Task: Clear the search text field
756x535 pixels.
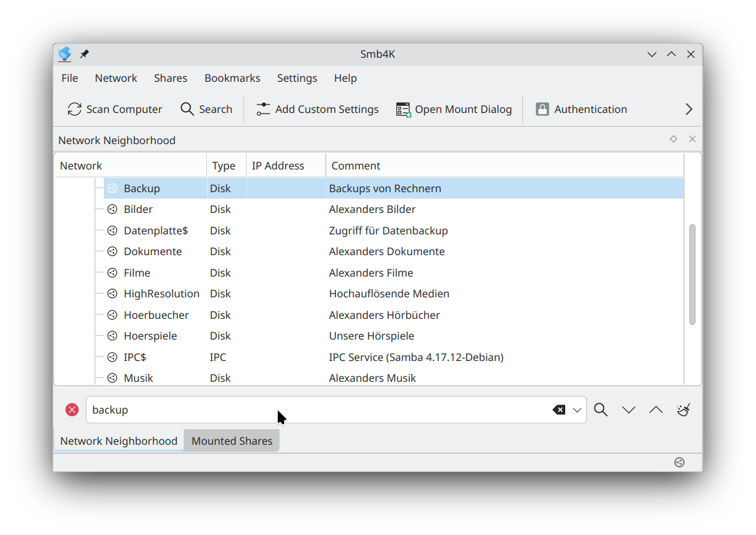Action: (x=558, y=410)
